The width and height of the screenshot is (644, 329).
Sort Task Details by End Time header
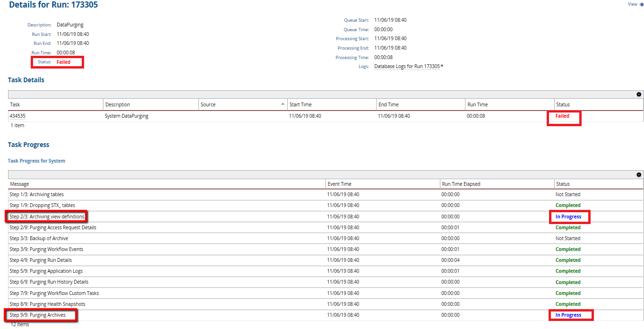pos(388,104)
